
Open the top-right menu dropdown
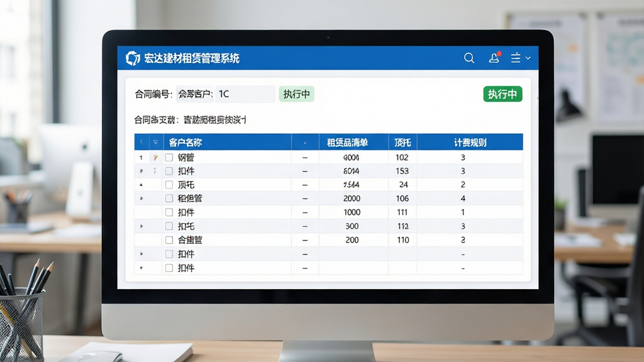pos(520,58)
